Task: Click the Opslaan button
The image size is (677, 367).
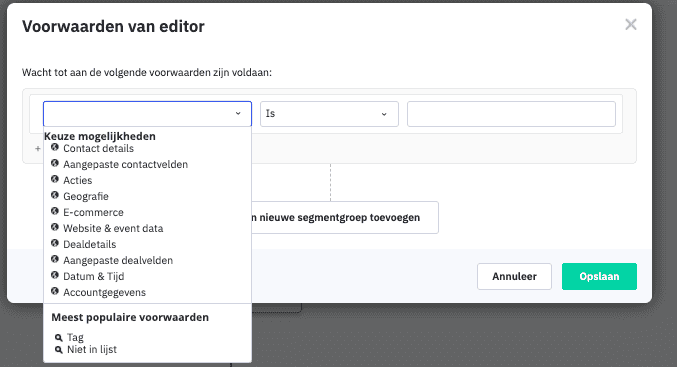Action: tap(599, 276)
